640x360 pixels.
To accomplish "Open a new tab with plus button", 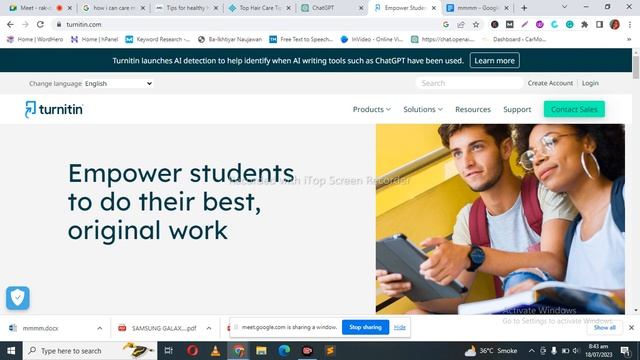I will 524,8.
